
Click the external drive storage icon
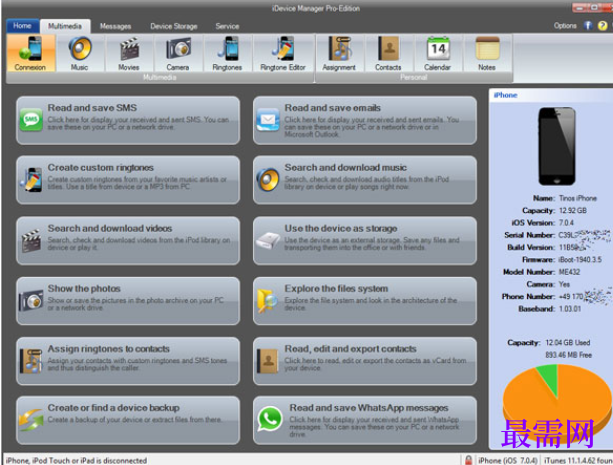coord(268,240)
